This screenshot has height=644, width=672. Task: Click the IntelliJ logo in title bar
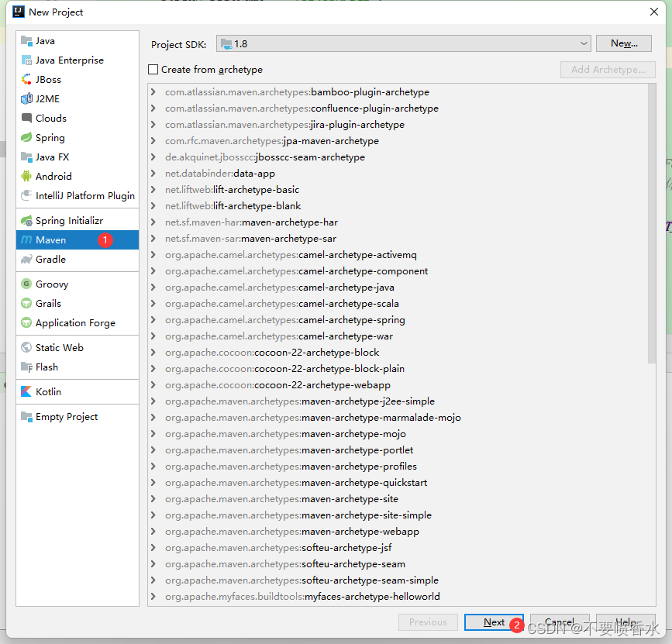click(19, 12)
